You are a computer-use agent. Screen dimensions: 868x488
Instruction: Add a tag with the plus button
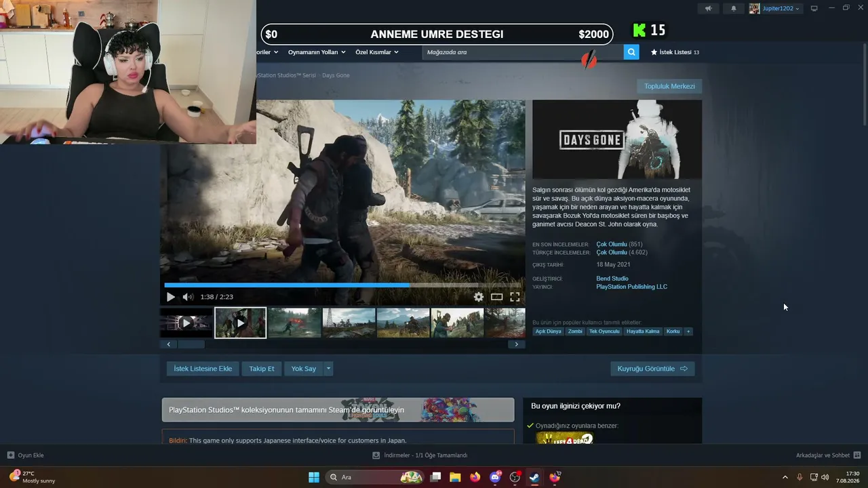click(688, 331)
